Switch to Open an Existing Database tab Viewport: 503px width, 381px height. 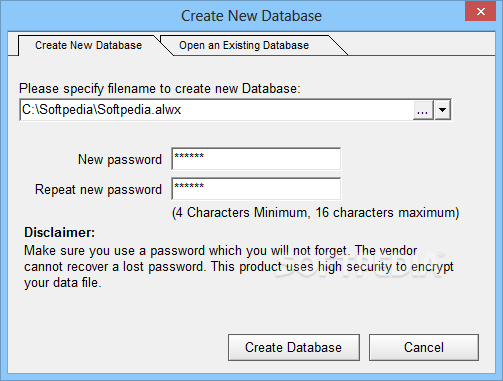tap(244, 45)
